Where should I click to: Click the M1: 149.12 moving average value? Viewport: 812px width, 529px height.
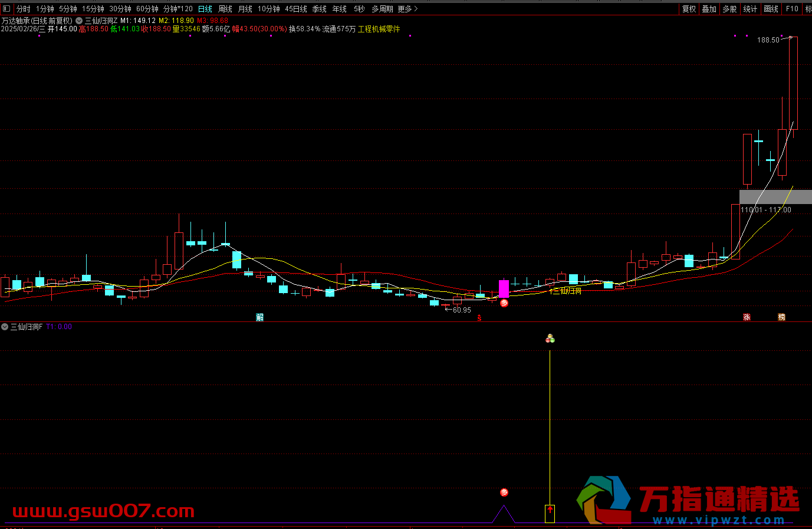click(x=138, y=21)
